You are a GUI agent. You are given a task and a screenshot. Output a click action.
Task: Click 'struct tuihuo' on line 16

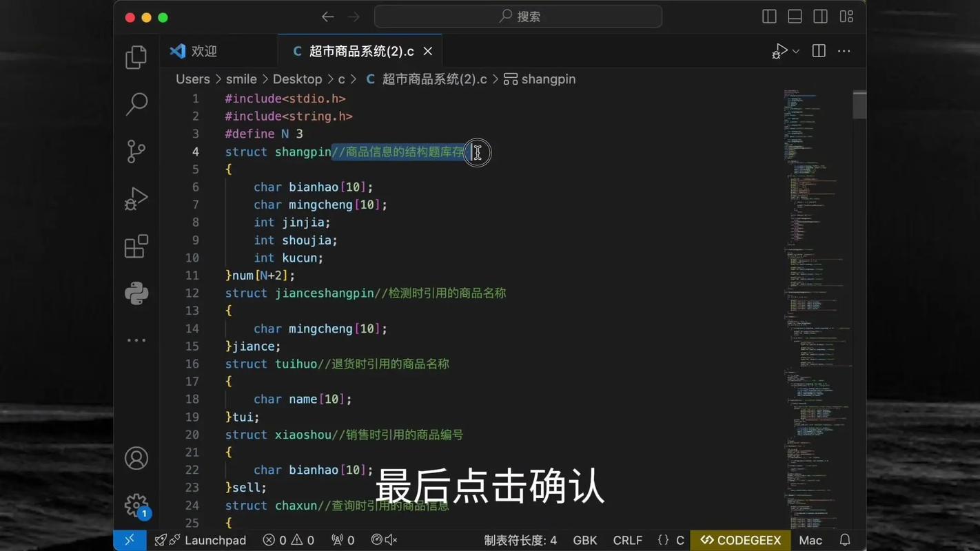(x=271, y=364)
